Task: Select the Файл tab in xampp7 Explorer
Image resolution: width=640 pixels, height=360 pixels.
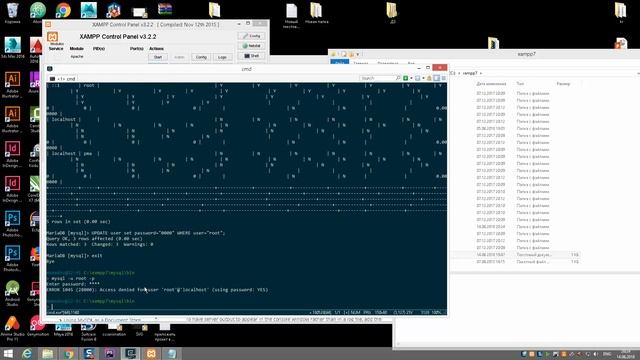Action: pyautogui.click(x=339, y=63)
